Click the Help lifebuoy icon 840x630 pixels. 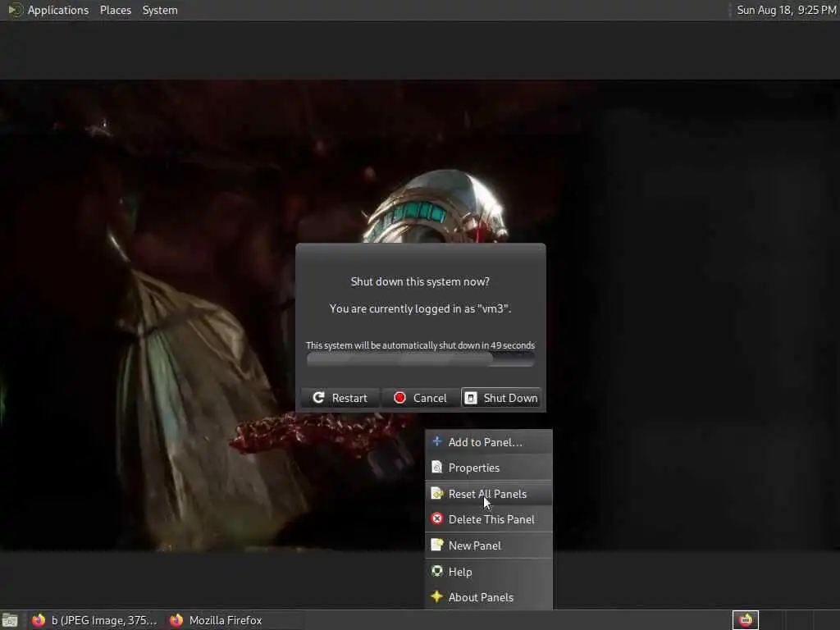coord(437,571)
